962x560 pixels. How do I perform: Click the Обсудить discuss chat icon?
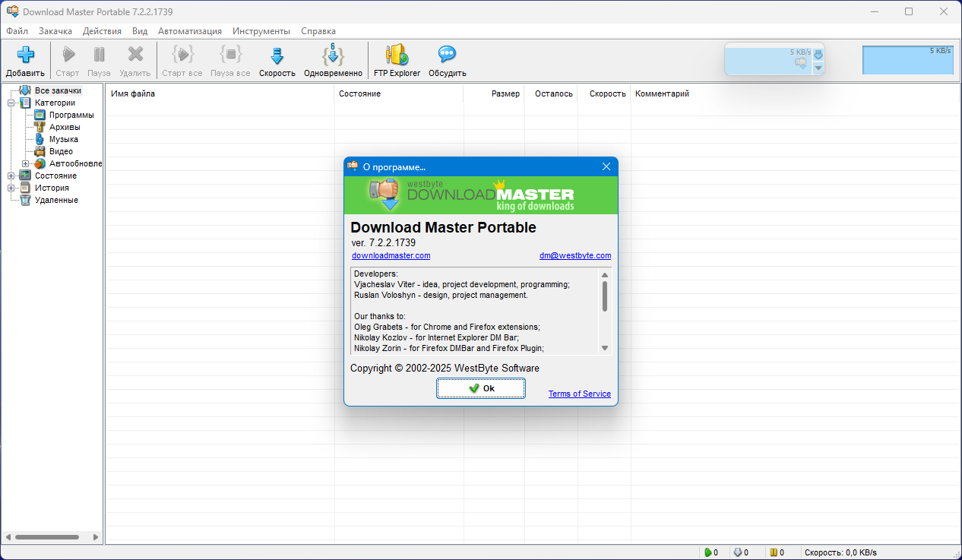(x=447, y=55)
